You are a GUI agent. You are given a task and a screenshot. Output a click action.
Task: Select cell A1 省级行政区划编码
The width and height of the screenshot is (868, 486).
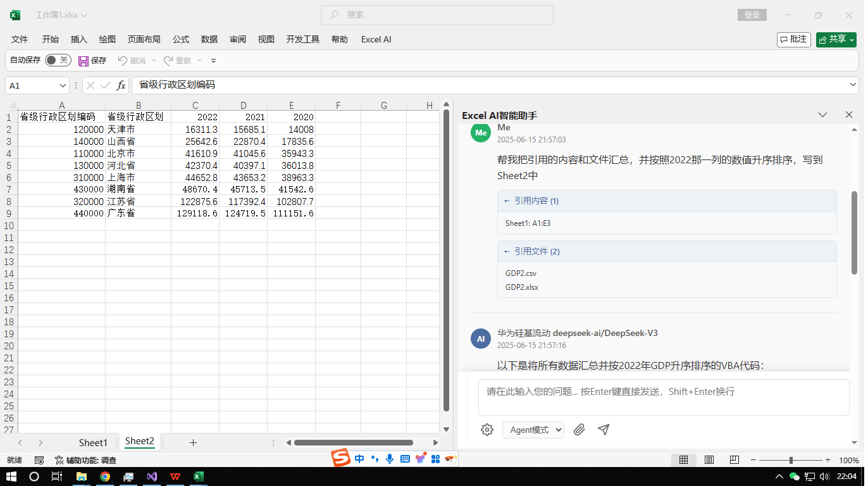[61, 117]
